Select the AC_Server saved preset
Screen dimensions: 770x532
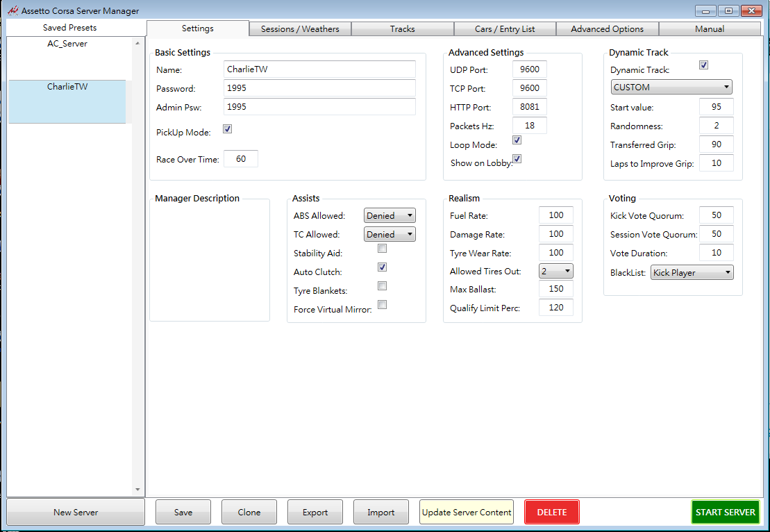coord(67,44)
